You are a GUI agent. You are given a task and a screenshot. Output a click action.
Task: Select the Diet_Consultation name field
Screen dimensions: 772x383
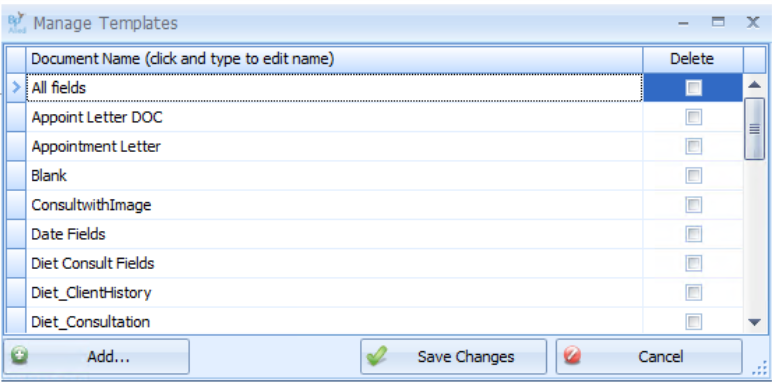click(x=334, y=322)
